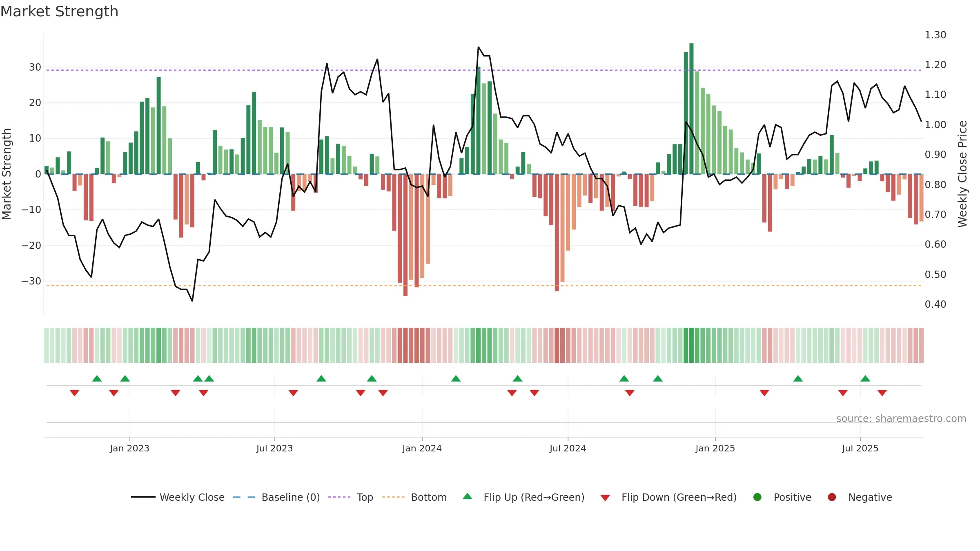Click the blue dashed Baseline line sample
This screenshot has width=980, height=551.
244,497
